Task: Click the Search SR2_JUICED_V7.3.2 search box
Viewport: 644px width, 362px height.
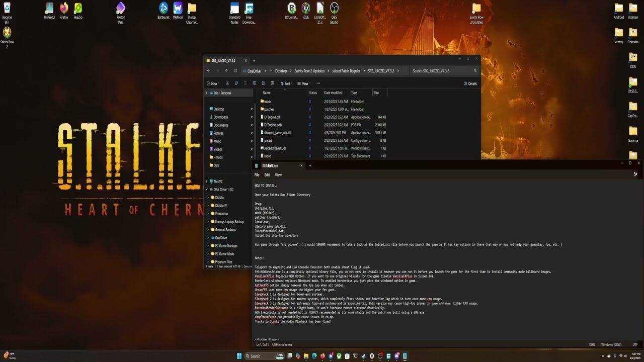Action: (441, 71)
